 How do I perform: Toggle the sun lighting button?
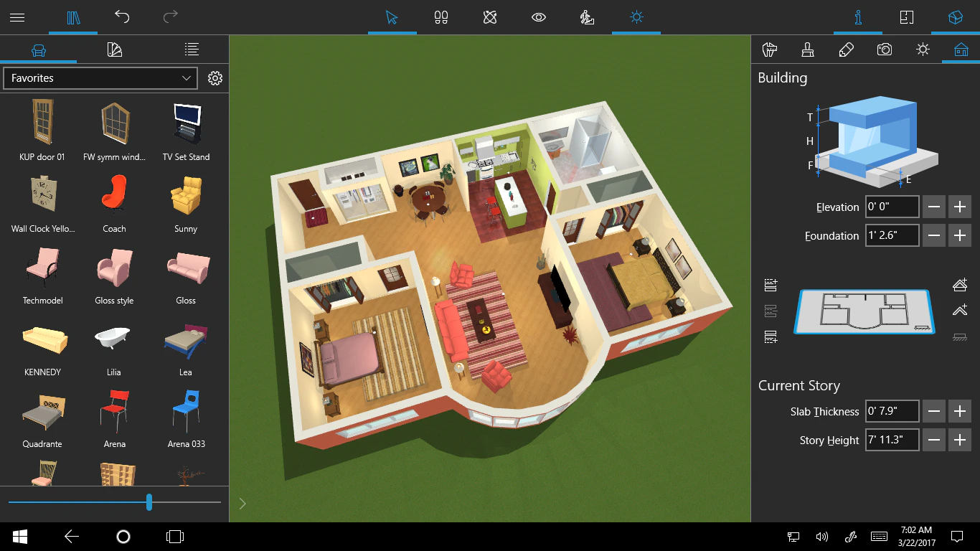coord(636,17)
